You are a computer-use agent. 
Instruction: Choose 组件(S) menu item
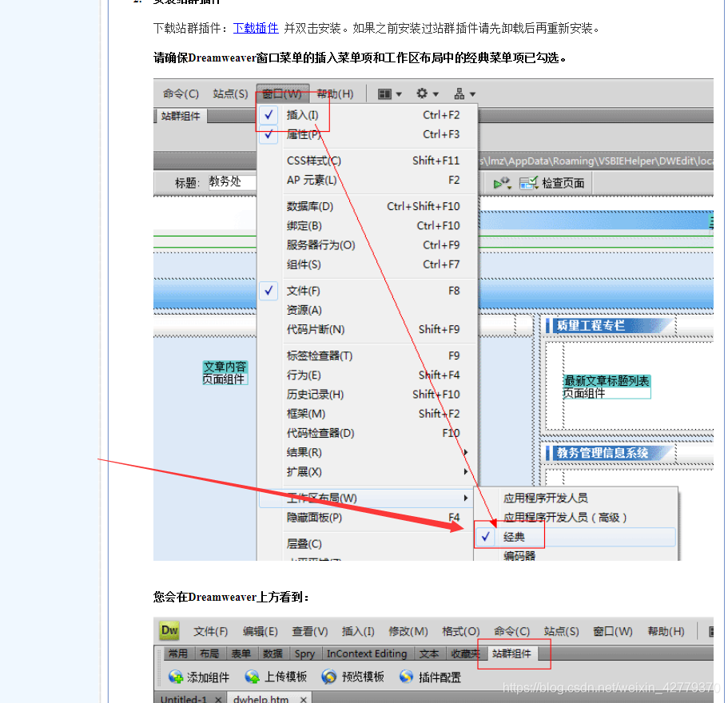tap(368, 264)
